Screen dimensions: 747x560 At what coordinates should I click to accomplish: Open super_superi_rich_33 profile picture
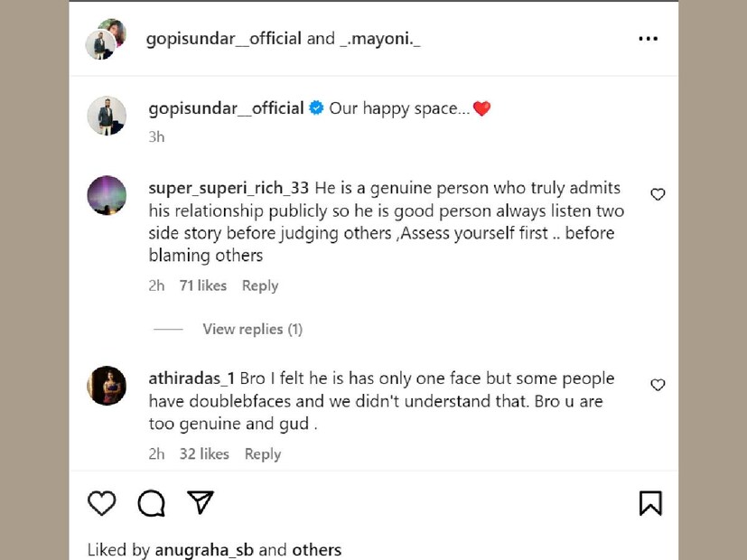tap(107, 195)
